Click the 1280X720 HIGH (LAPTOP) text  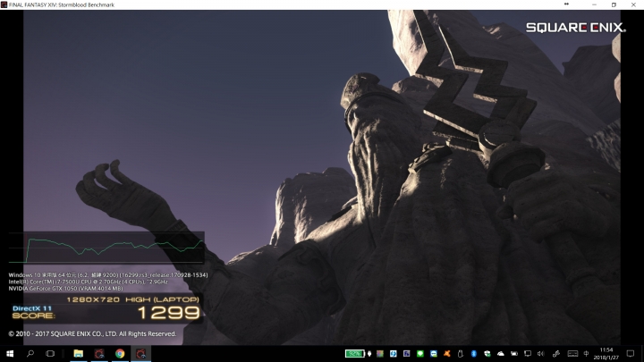132,299
